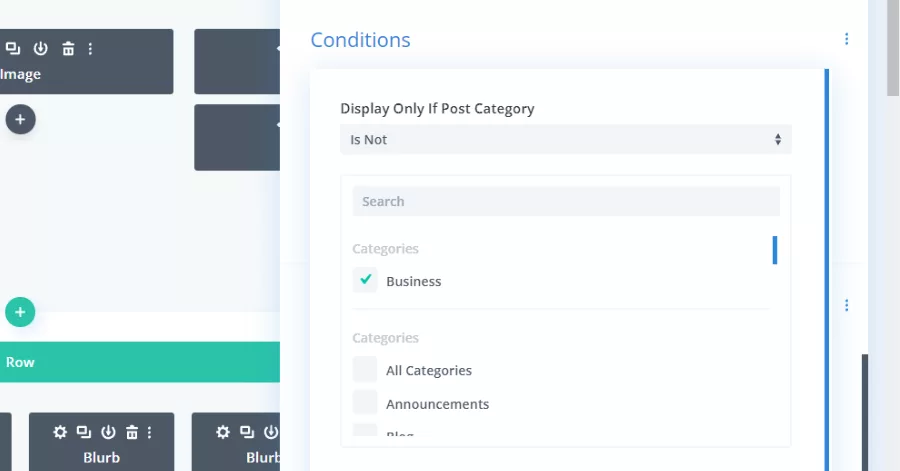
Task: Open more options for Image module
Action: pos(90,49)
